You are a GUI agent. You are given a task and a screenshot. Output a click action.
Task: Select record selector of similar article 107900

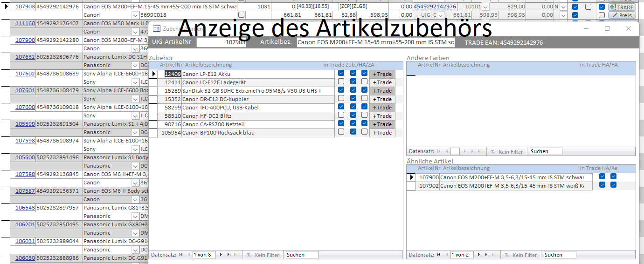411,177
